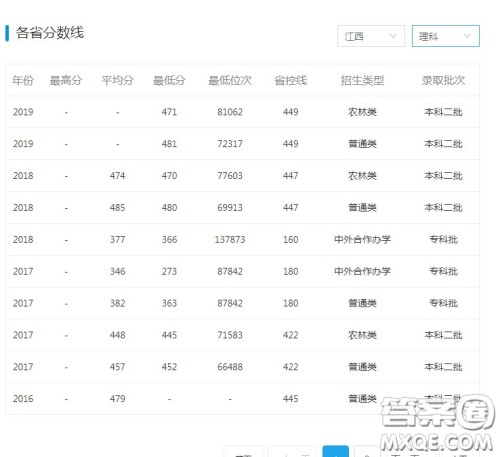Viewport: 500px width, 457px height.
Task: Click the average score 382
Action: coord(118,303)
